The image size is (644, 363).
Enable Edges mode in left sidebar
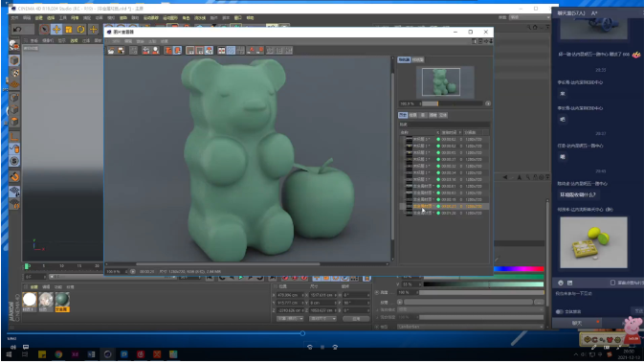coord(14,110)
